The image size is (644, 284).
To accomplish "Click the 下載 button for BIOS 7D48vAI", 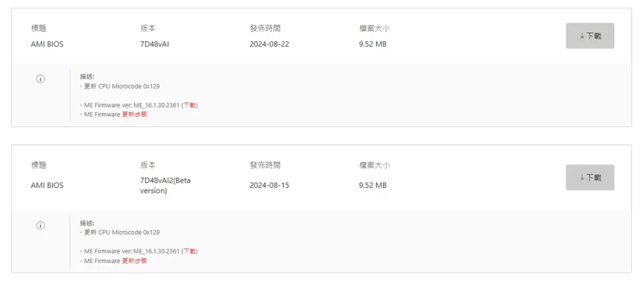I will click(x=590, y=36).
